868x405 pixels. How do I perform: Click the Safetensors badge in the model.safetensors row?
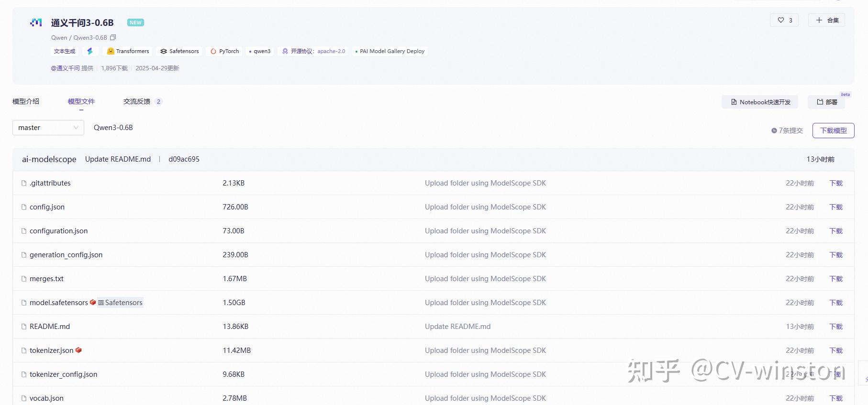pos(121,303)
